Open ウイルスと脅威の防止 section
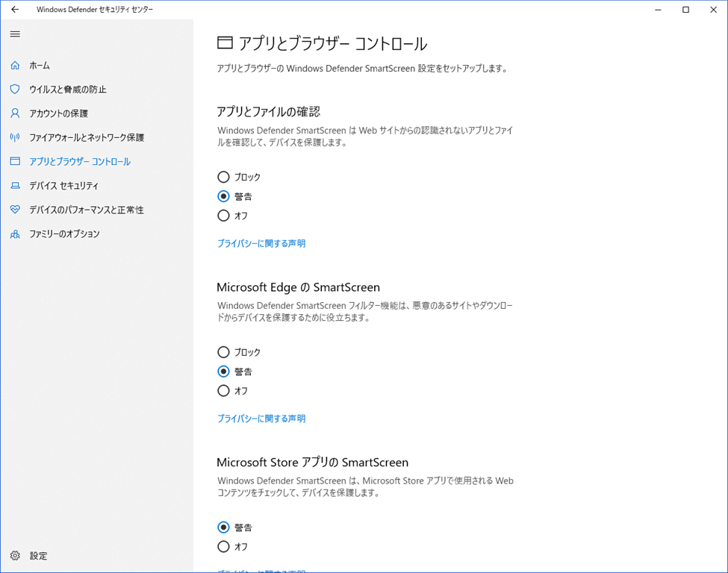The image size is (728, 573). 68,89
